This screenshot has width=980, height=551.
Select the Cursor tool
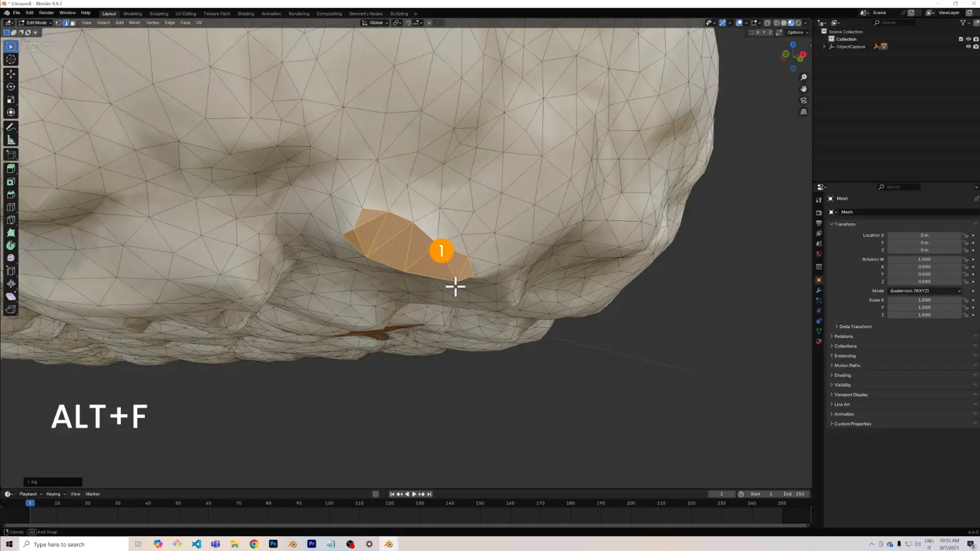tap(11, 59)
